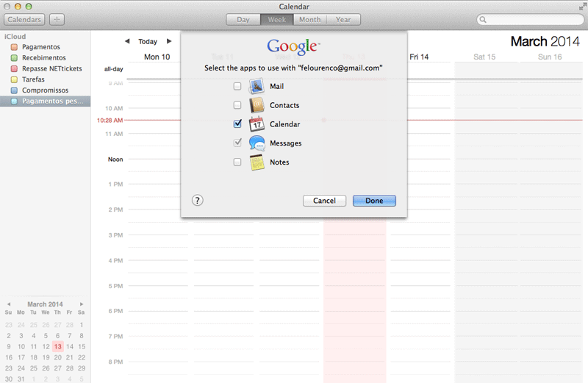Enable the Contacts checkbox

(237, 105)
